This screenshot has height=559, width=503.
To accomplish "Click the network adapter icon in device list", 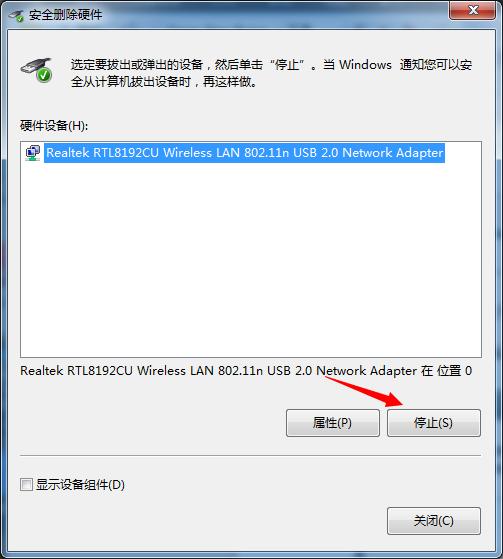I will point(32,153).
